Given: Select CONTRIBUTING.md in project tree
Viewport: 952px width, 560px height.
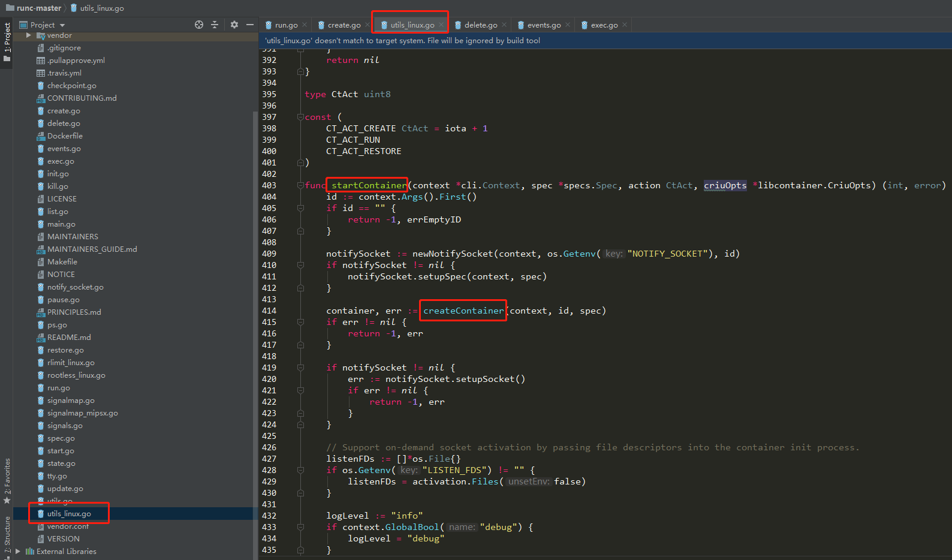Looking at the screenshot, I should [82, 98].
